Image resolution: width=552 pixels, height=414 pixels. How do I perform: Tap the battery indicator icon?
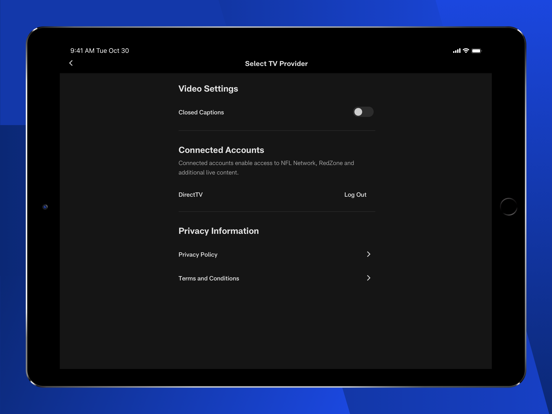click(476, 51)
